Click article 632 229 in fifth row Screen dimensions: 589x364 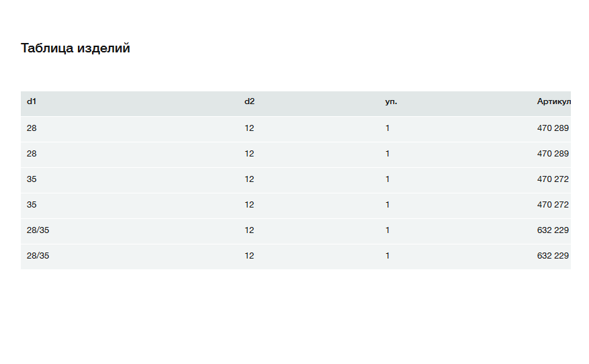(553, 230)
